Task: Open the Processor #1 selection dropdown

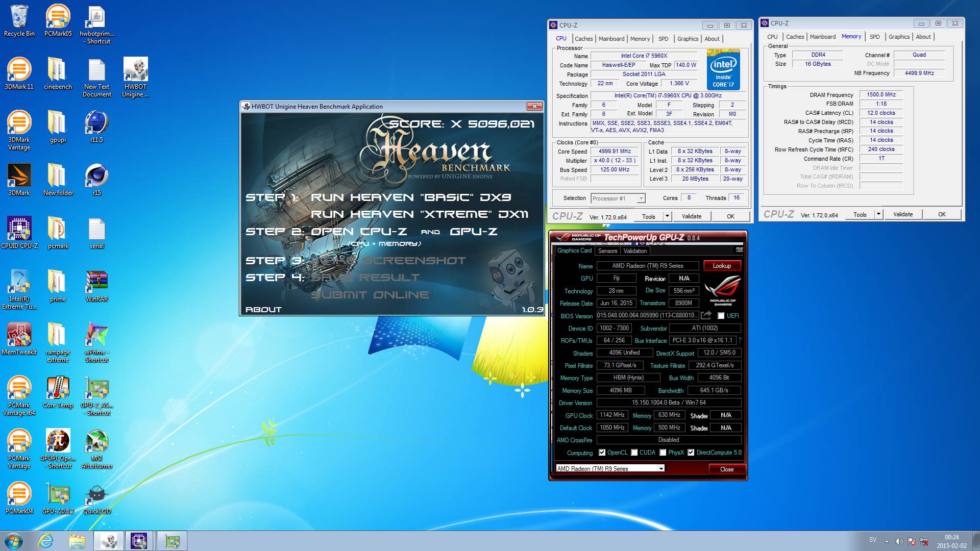Action: pyautogui.click(x=618, y=198)
